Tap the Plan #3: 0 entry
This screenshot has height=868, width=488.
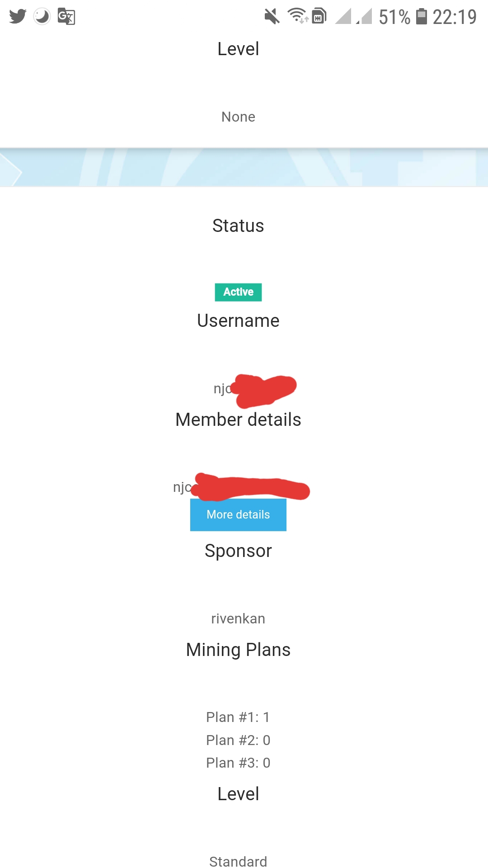[238, 763]
